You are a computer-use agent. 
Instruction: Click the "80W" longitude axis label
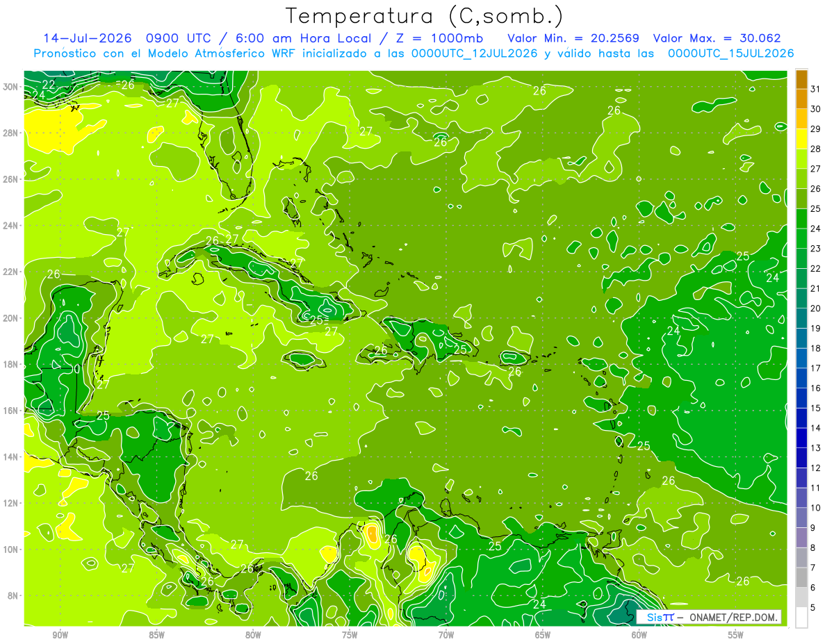point(253,635)
